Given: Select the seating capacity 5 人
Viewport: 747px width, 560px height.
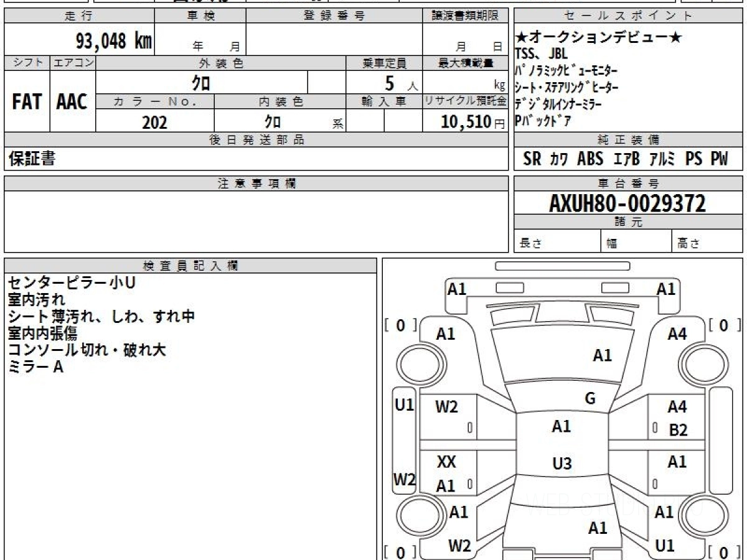Looking at the screenshot, I should click(x=402, y=82).
